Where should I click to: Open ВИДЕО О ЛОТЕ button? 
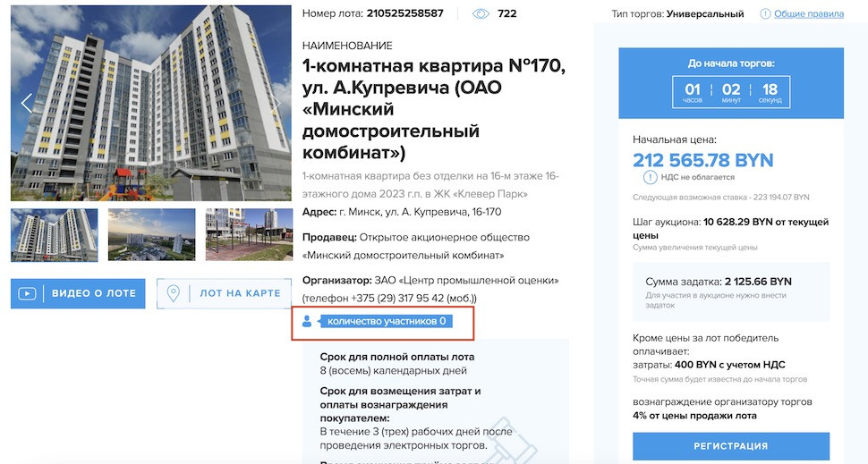(x=78, y=293)
